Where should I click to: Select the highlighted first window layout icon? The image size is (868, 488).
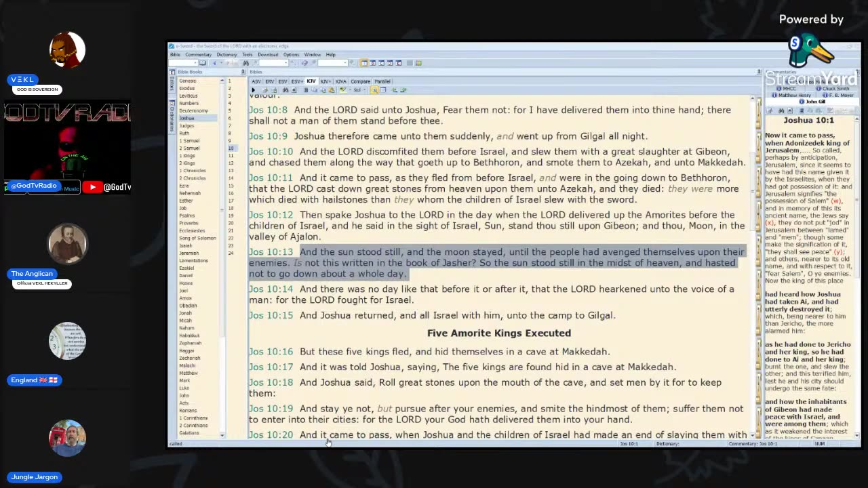[x=364, y=63]
